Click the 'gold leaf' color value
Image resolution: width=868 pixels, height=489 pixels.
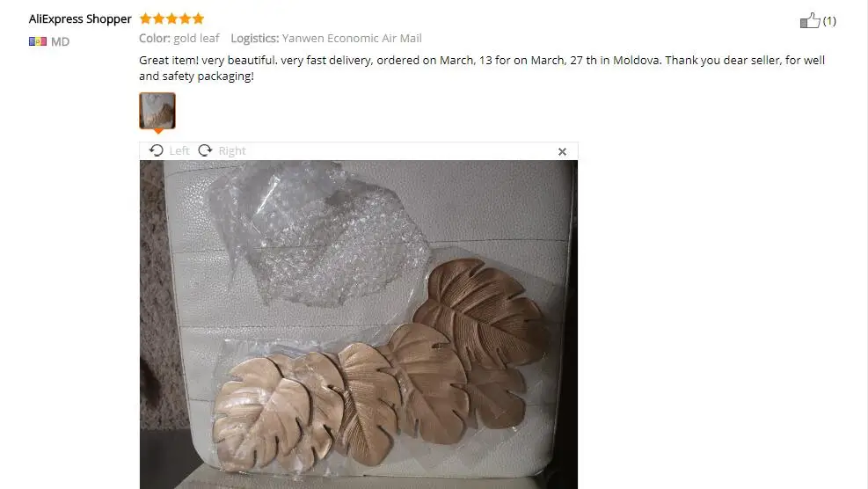click(x=196, y=38)
